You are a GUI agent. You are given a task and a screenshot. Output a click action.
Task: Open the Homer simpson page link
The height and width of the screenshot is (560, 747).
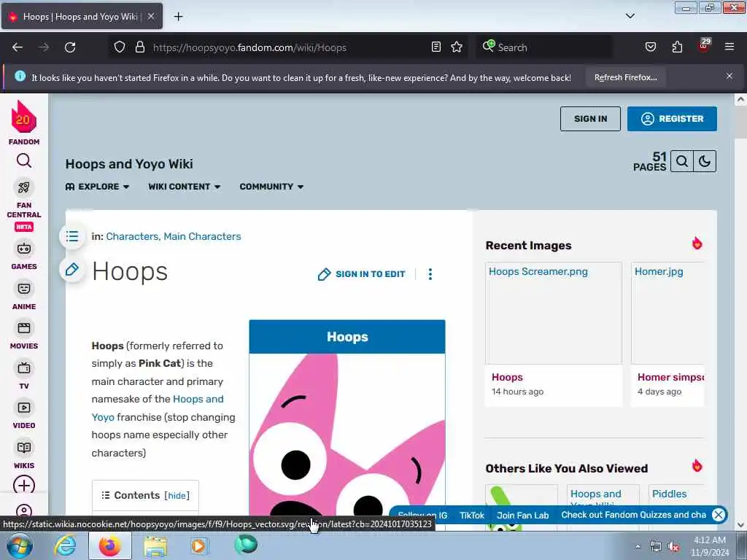tap(670, 377)
